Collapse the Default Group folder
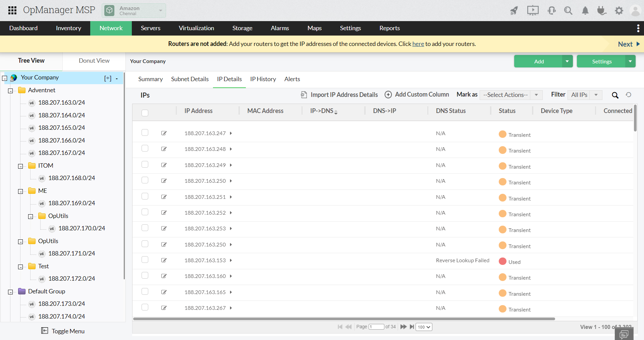This screenshot has height=340, width=644. click(x=10, y=292)
